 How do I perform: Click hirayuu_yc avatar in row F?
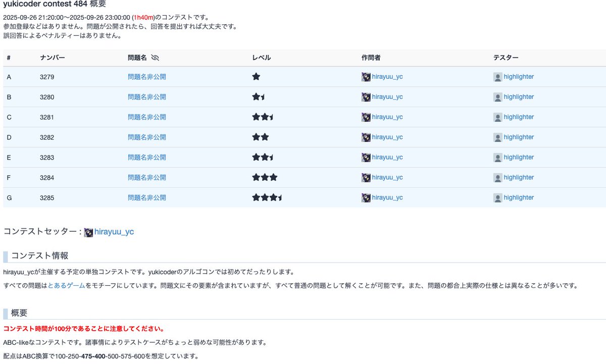click(366, 178)
